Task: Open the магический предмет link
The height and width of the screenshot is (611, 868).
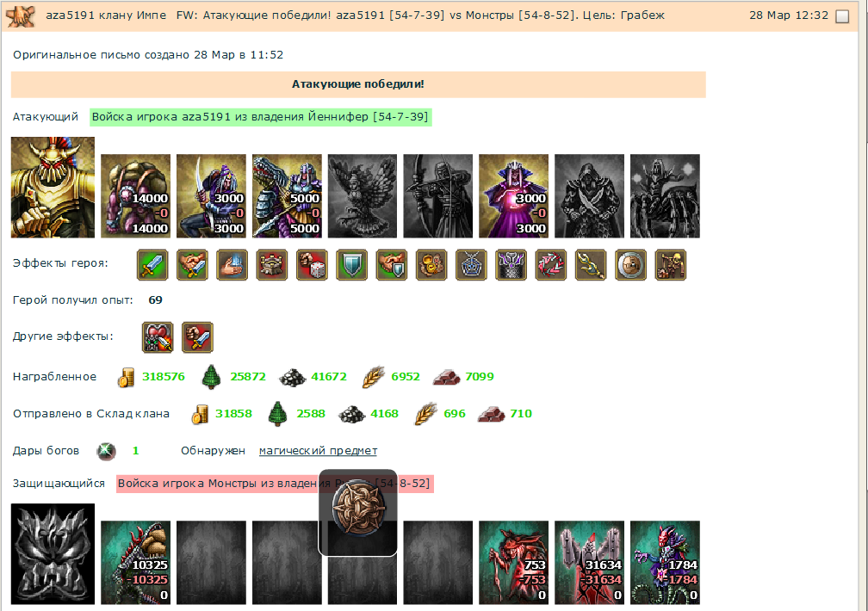Action: point(318,450)
